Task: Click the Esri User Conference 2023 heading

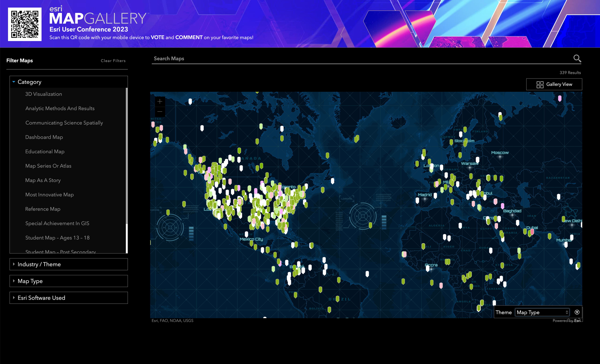Action: pyautogui.click(x=89, y=29)
